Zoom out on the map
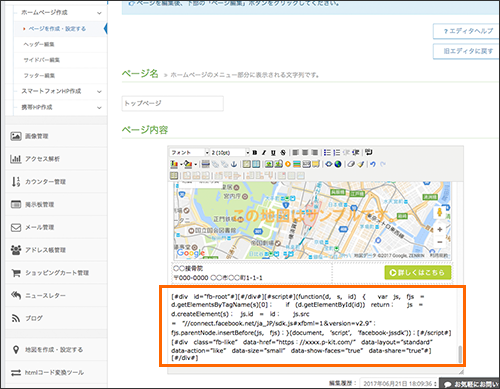This screenshot has width=500, height=389. [440, 242]
